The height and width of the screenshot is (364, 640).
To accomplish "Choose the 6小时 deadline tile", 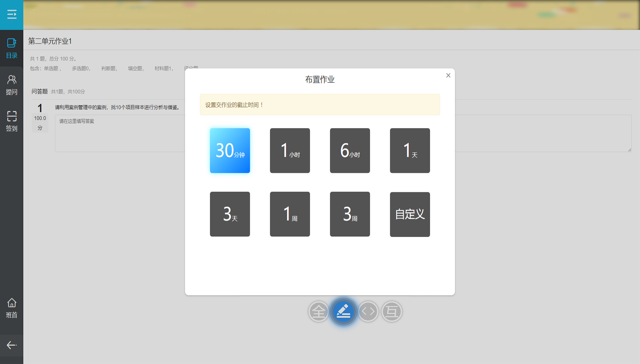I will click(350, 151).
